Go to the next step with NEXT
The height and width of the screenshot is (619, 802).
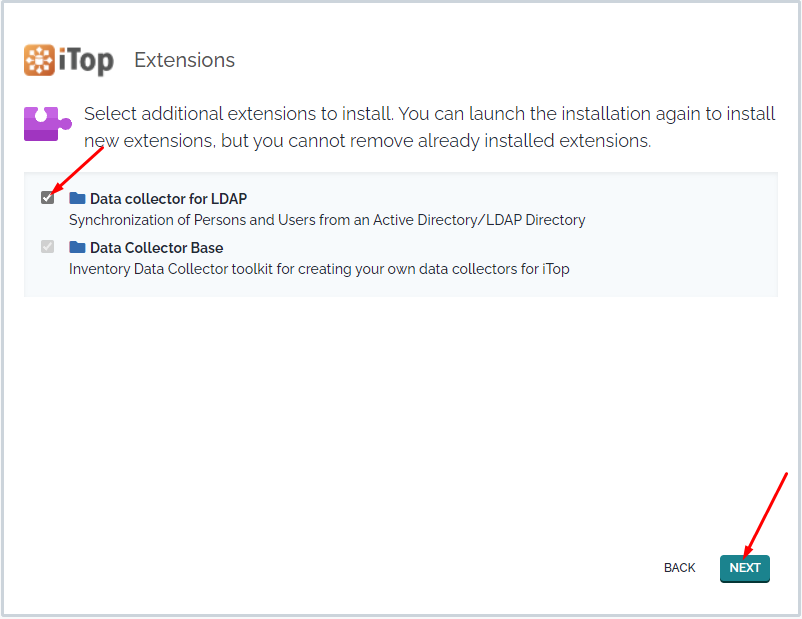click(745, 568)
